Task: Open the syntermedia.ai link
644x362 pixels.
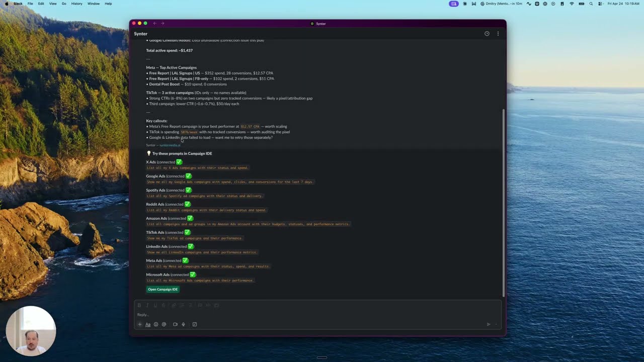Action: pyautogui.click(x=170, y=145)
